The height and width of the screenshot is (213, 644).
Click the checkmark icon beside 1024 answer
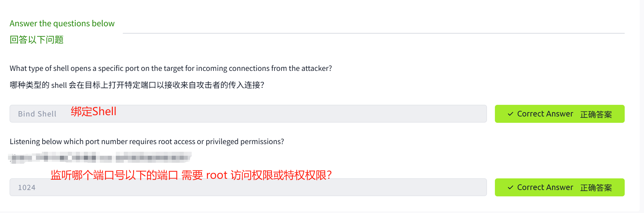510,187
